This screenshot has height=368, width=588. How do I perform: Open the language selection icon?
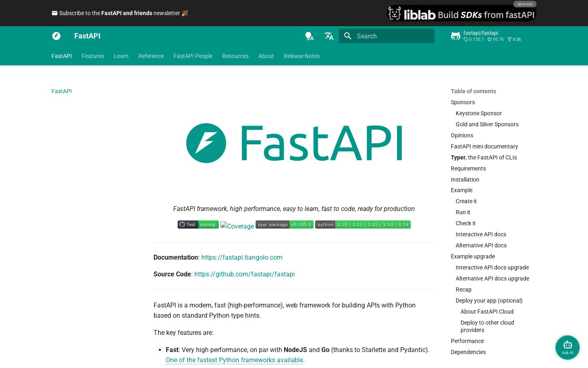(x=329, y=36)
